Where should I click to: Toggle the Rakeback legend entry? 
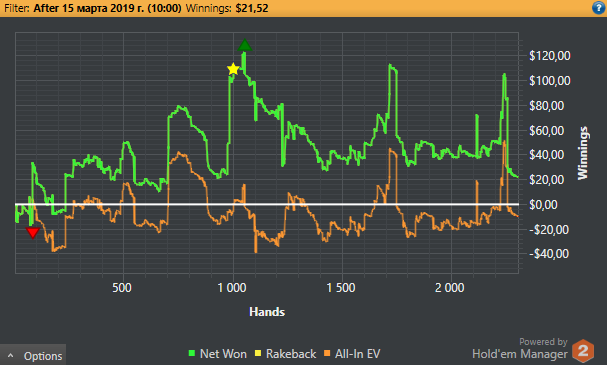point(285,354)
